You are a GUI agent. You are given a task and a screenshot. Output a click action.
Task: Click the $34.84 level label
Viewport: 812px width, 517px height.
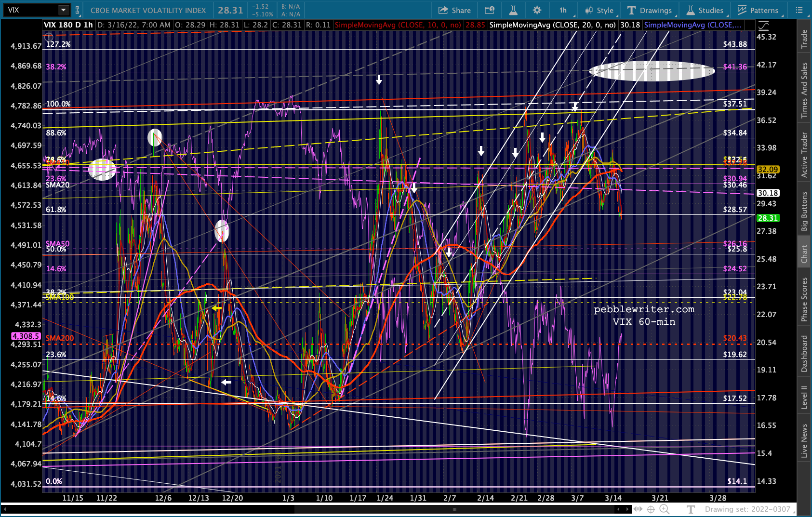coord(735,133)
